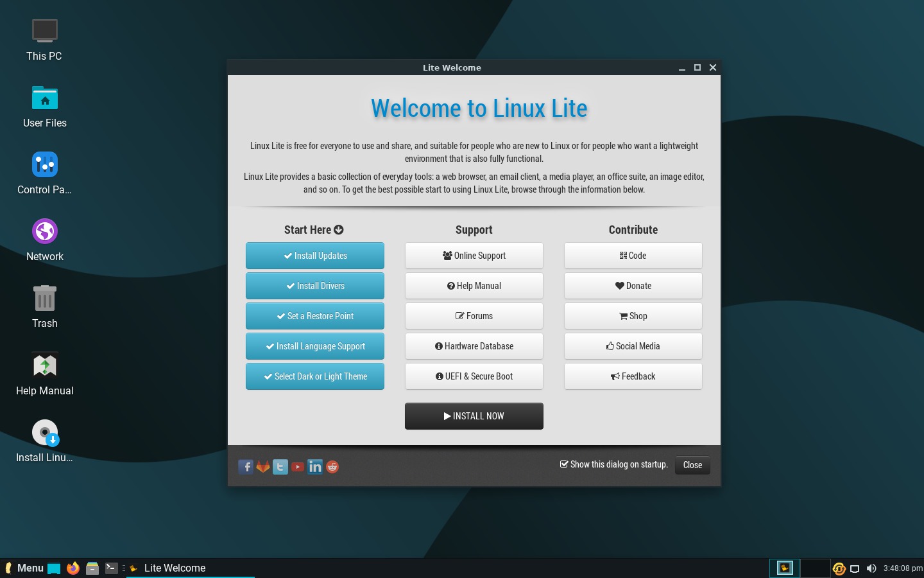
Task: Click the Donate button
Action: pyautogui.click(x=633, y=286)
